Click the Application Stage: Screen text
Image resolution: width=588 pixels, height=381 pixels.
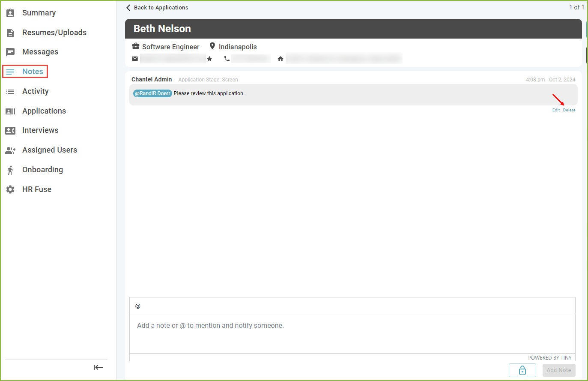(208, 80)
